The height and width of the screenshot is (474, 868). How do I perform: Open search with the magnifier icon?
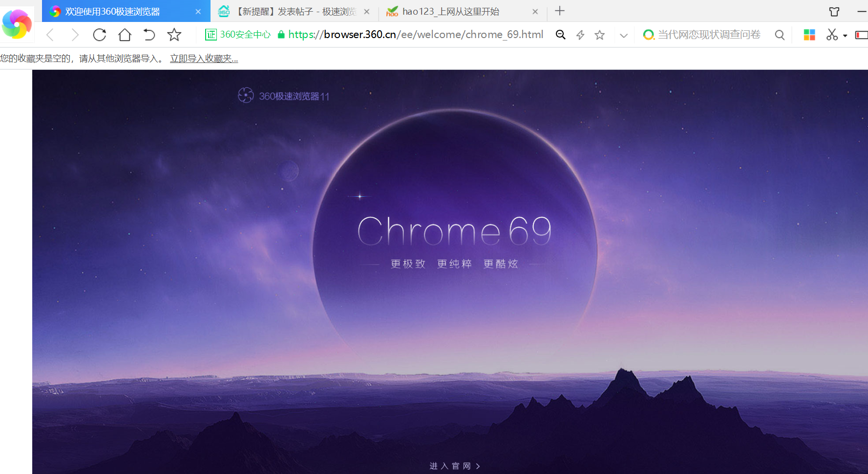(780, 35)
